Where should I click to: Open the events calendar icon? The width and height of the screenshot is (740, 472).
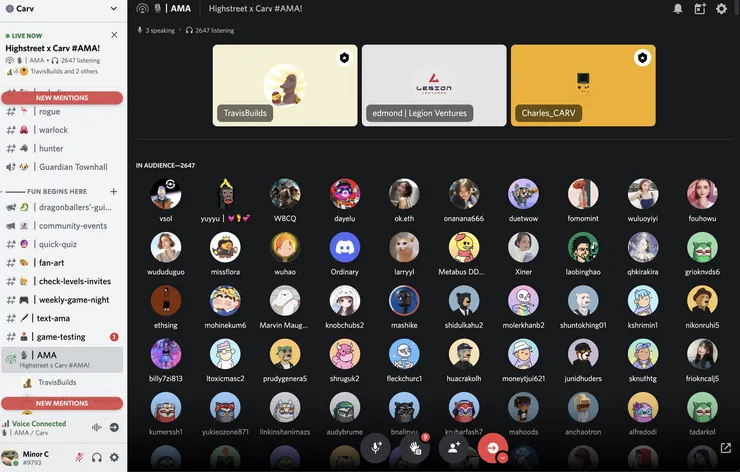point(700,8)
